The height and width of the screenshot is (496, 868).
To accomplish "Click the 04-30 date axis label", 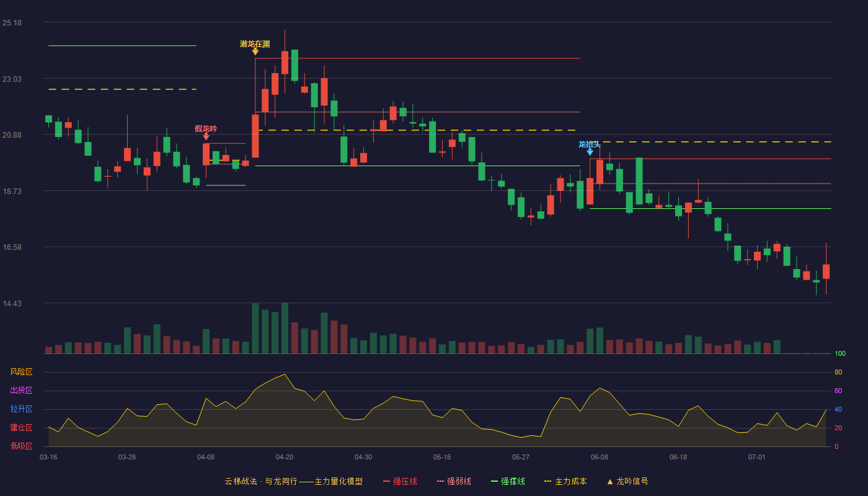I will pyautogui.click(x=363, y=457).
